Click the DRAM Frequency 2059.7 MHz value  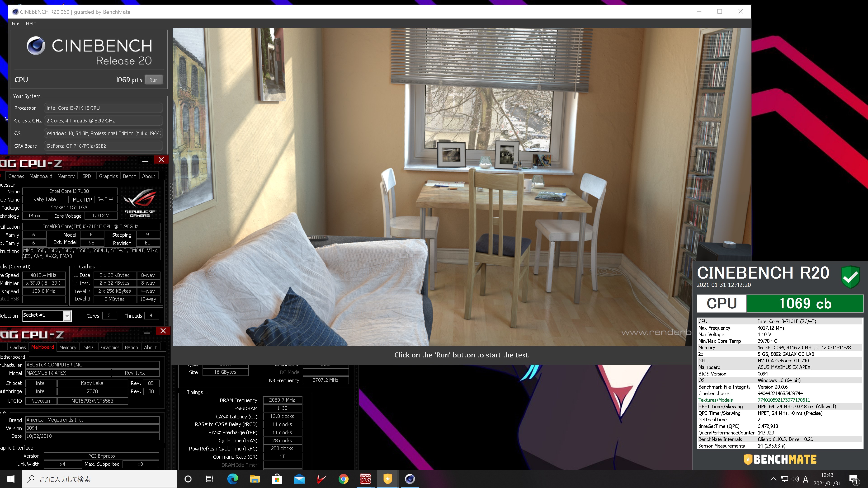[x=282, y=400]
